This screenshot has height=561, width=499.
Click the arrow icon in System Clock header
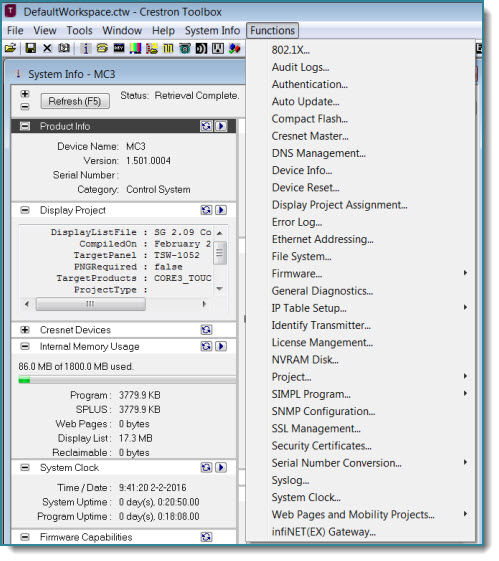pos(221,467)
